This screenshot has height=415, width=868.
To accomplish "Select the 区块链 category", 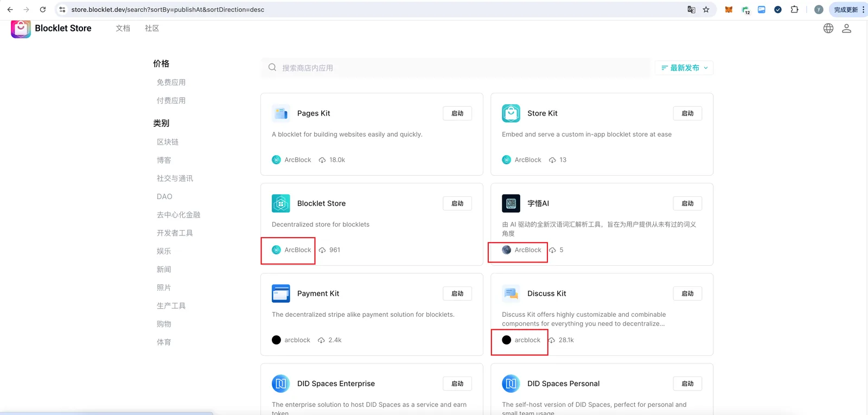I will pos(168,142).
